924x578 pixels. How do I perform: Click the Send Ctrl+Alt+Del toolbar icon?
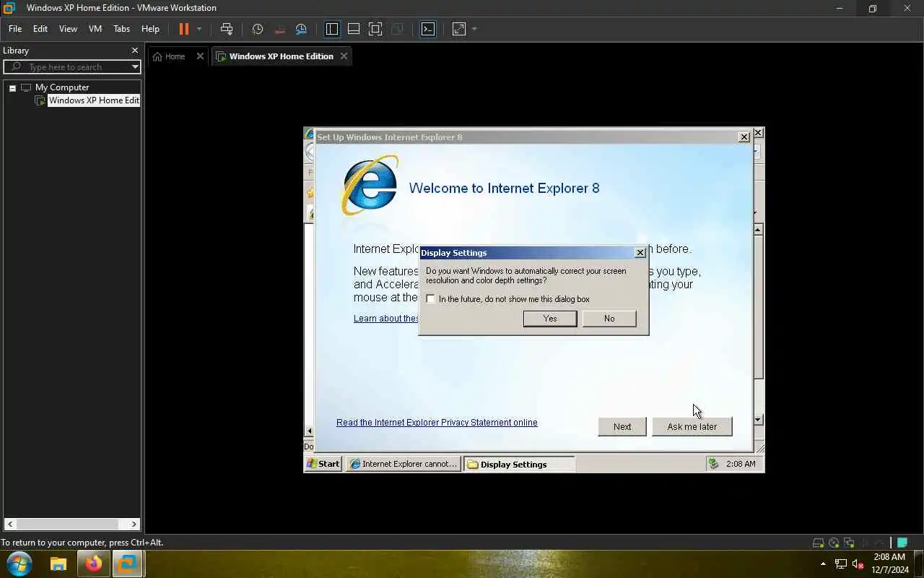(x=227, y=29)
